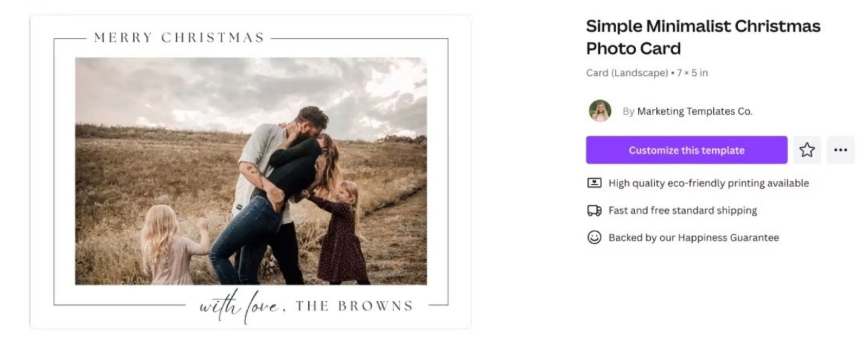This screenshot has width=868, height=337.
Task: Click the "By" label before creator name
Action: click(x=628, y=112)
